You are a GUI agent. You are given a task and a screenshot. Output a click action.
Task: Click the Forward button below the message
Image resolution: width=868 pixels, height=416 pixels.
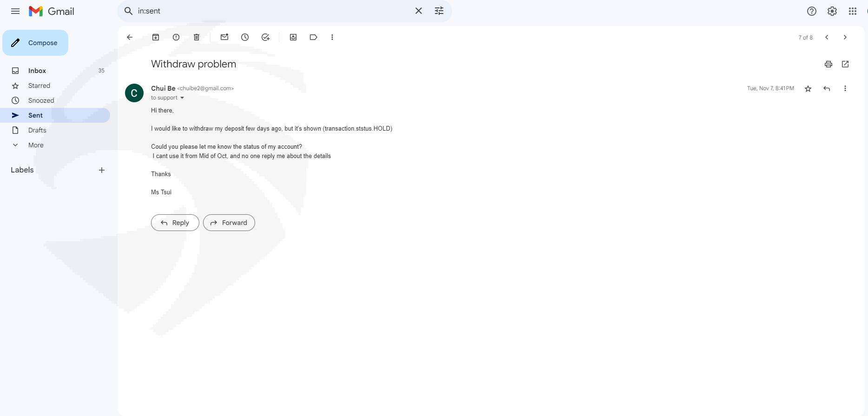click(229, 223)
